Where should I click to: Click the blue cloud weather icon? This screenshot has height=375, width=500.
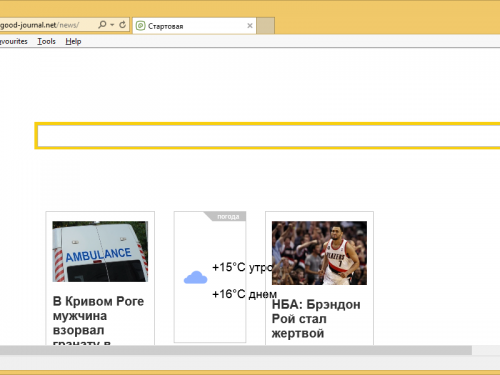pos(196,277)
